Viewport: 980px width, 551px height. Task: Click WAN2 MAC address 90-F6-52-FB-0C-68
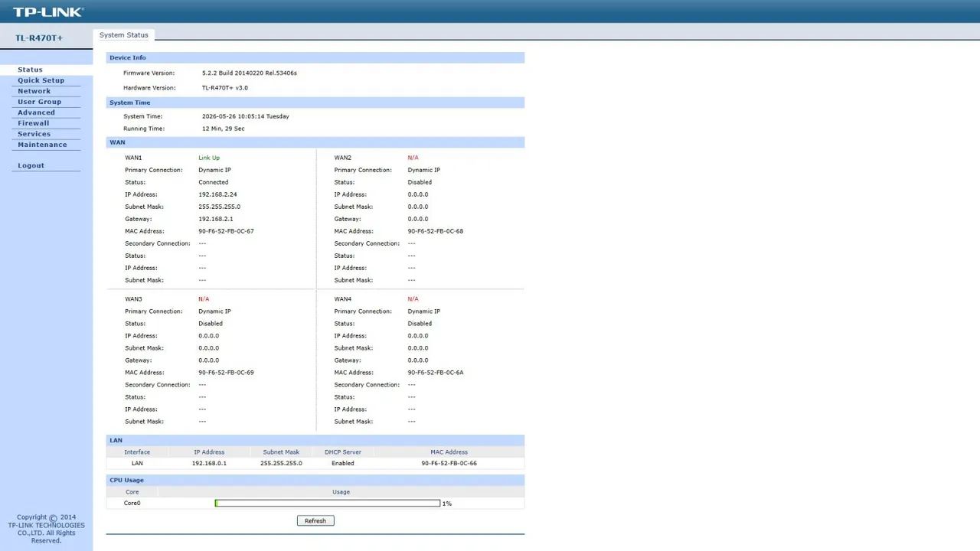tap(436, 231)
